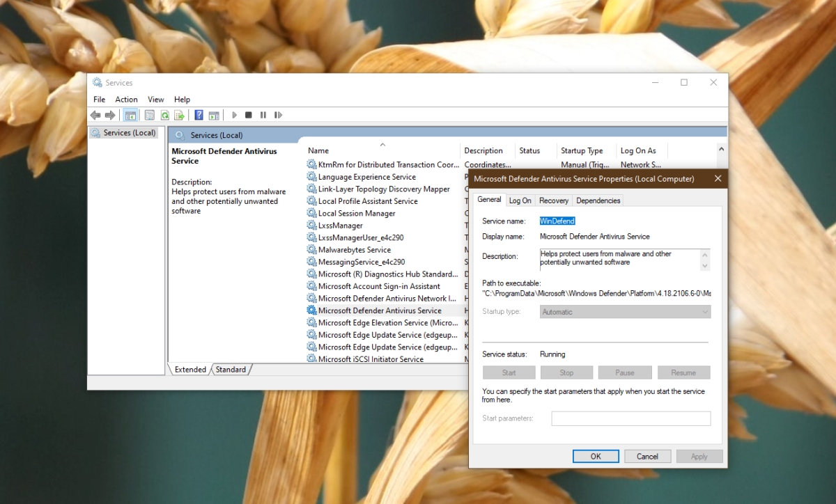The image size is (836, 504).
Task: Click the Startup Type column header
Action: click(587, 150)
